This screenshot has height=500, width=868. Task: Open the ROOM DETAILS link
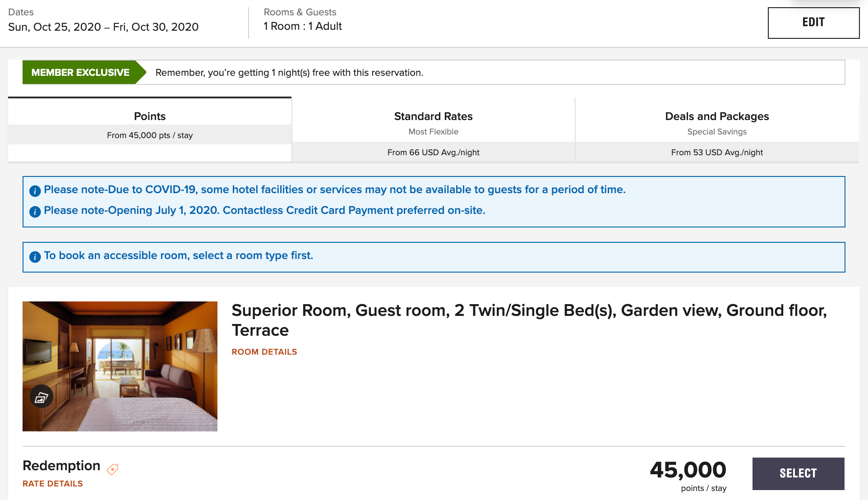coord(264,352)
